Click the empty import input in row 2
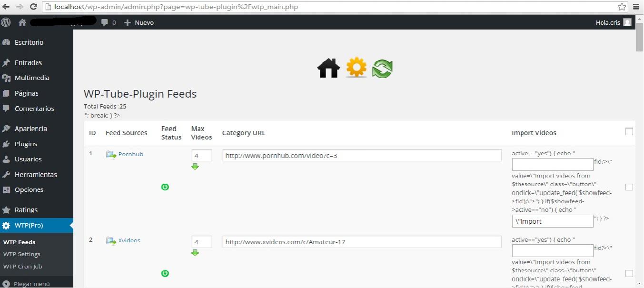The height and width of the screenshot is (288, 644). (553, 250)
